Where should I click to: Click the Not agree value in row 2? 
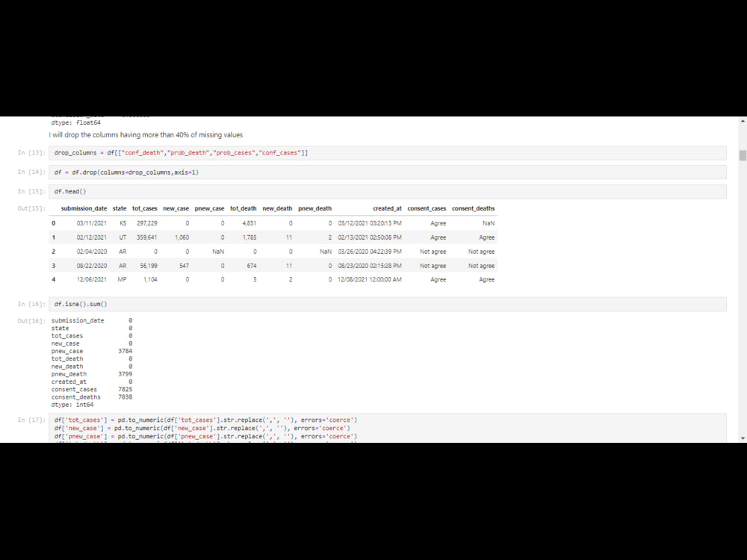[432, 251]
